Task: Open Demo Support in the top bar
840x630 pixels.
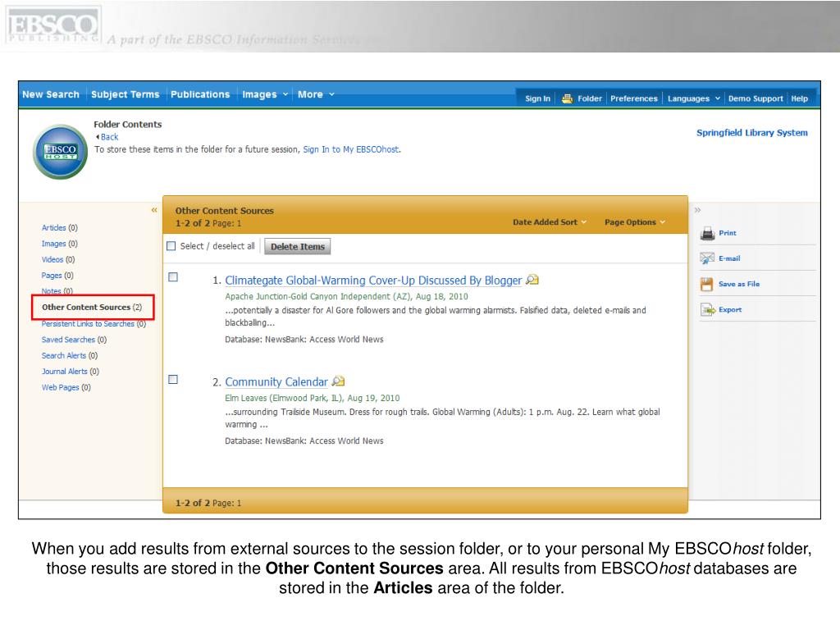Action: click(x=756, y=98)
